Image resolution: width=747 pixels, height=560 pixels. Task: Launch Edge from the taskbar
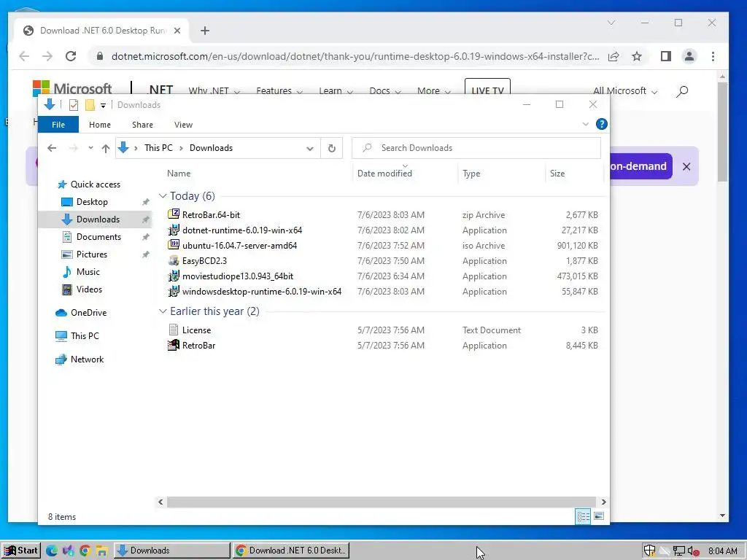[x=52, y=551]
